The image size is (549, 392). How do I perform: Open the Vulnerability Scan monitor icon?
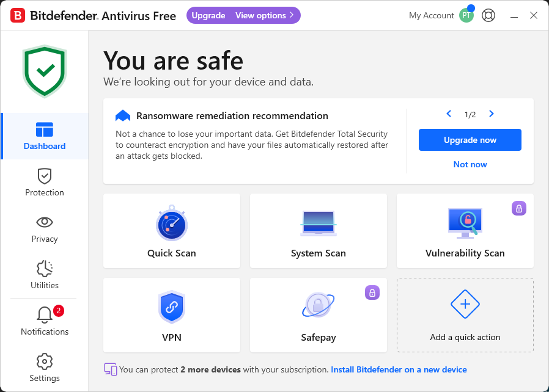(x=465, y=224)
